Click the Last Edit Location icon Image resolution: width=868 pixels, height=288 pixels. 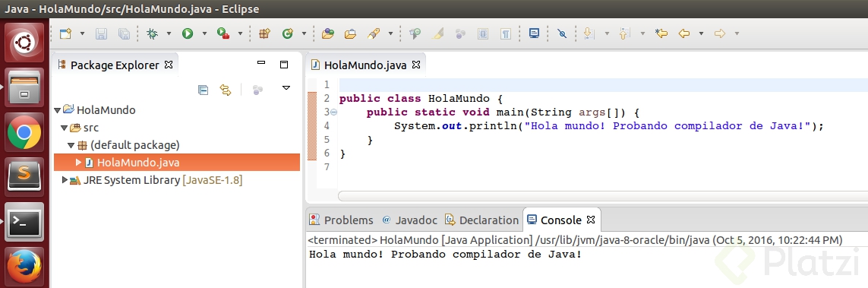pyautogui.click(x=661, y=33)
